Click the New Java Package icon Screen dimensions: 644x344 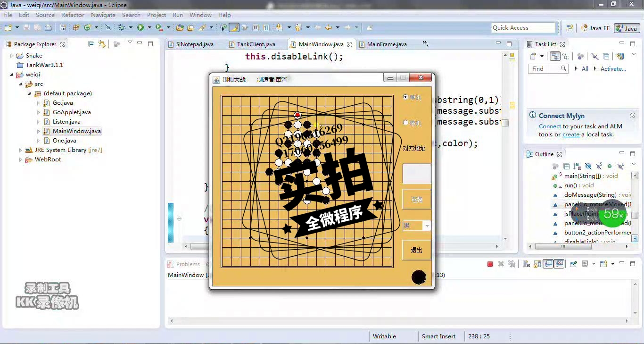(76, 28)
